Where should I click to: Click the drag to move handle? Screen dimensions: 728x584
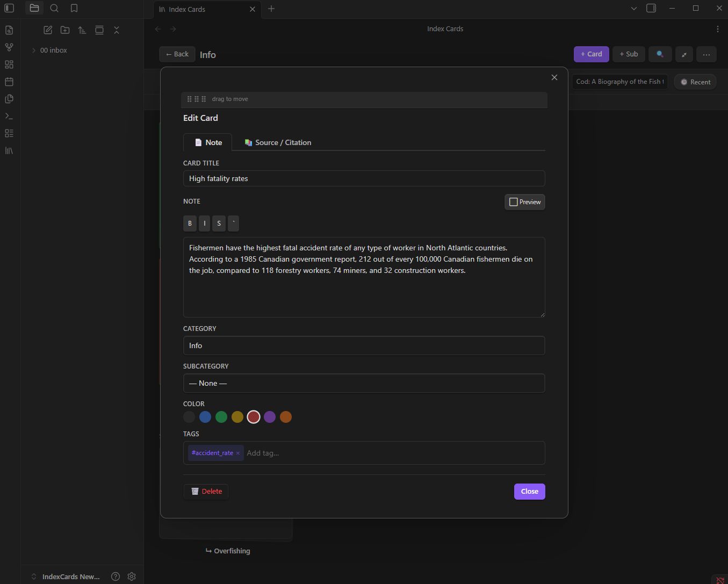364,99
